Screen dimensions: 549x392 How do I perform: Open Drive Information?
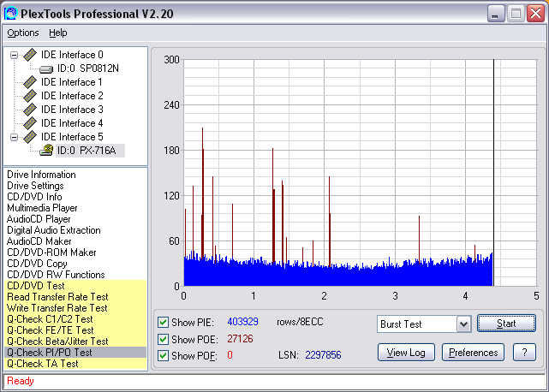(x=41, y=175)
